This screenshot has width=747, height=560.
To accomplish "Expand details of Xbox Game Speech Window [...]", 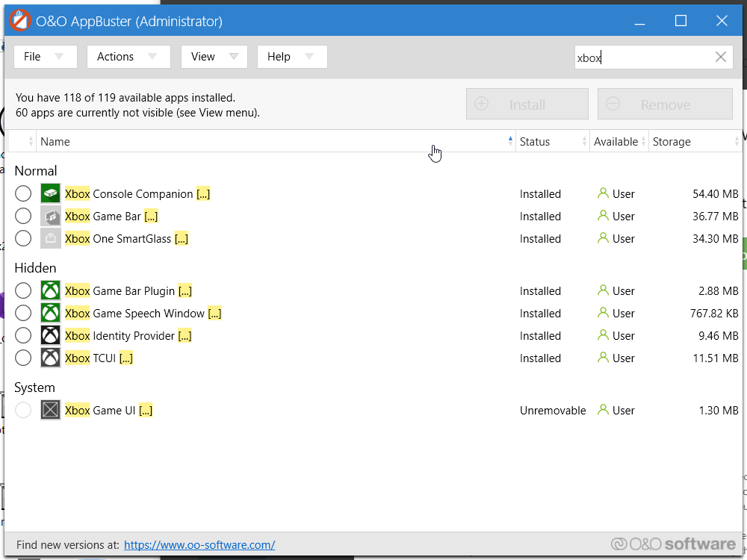I will (x=215, y=314).
